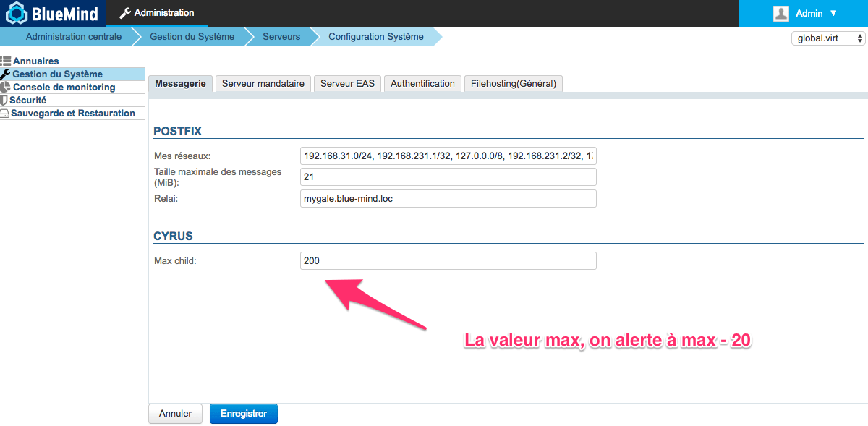
Task: Click the Administration wrench icon
Action: (x=125, y=13)
